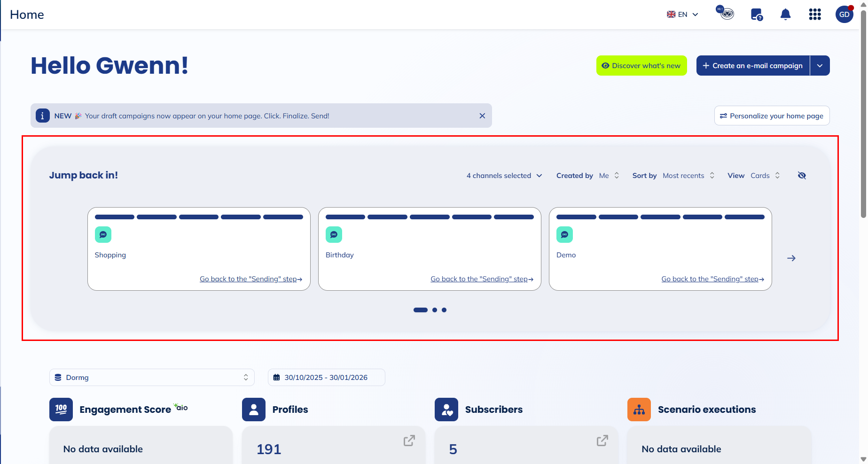Expand the Create campaign split-button arrow
868x464 pixels.
click(x=820, y=66)
